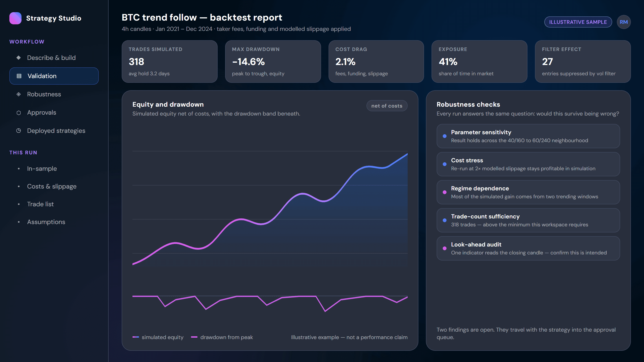Viewport: 644px width, 362px height.
Task: Click the 'Two findings are open' note
Action: click(526, 333)
